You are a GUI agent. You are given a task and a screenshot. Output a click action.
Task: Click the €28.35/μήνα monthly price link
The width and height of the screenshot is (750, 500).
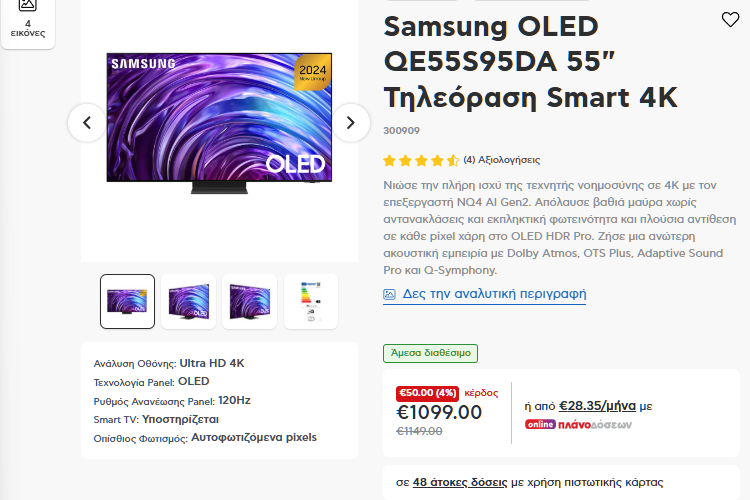pyautogui.click(x=597, y=406)
